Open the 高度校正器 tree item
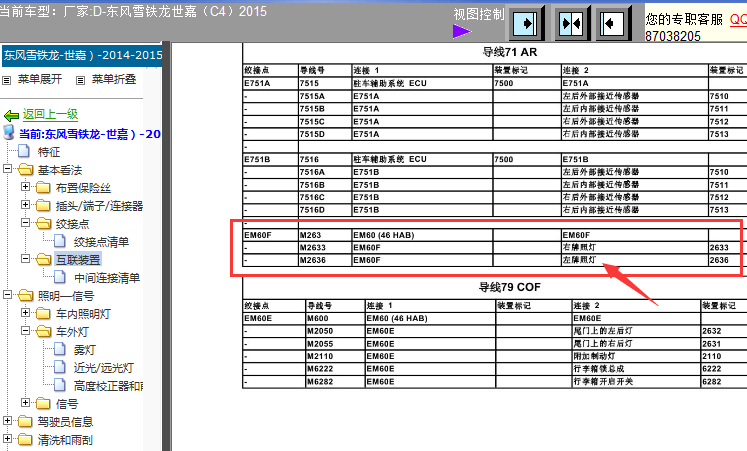The height and width of the screenshot is (451, 747). point(108,386)
